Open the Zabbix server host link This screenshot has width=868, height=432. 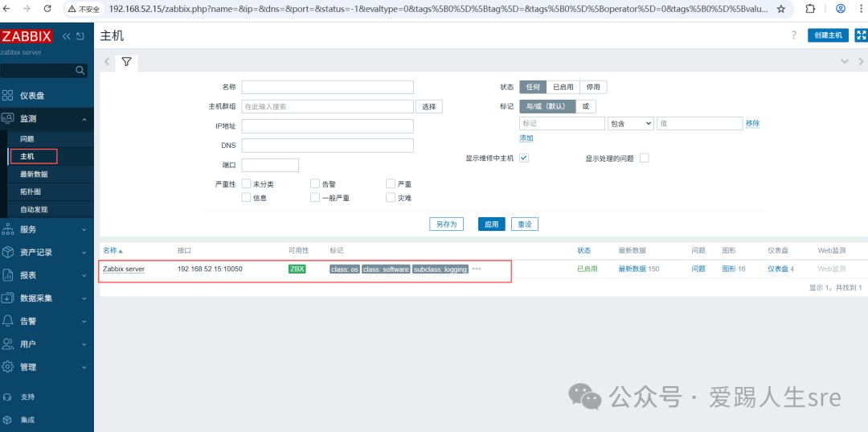124,269
